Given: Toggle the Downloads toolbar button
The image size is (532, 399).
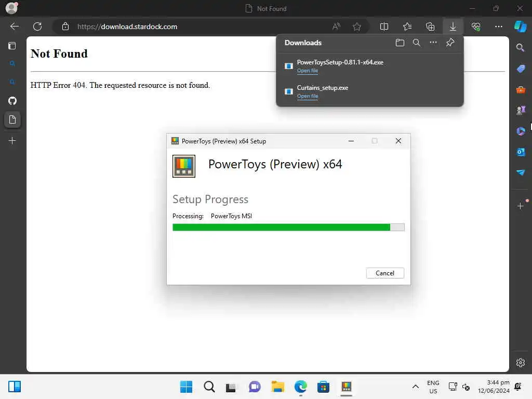Looking at the screenshot, I should [x=453, y=26].
